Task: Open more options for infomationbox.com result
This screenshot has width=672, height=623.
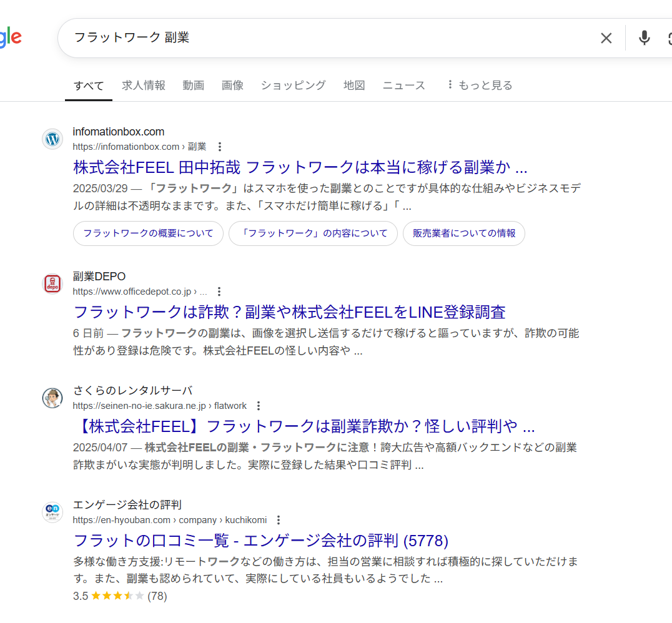Action: click(220, 147)
